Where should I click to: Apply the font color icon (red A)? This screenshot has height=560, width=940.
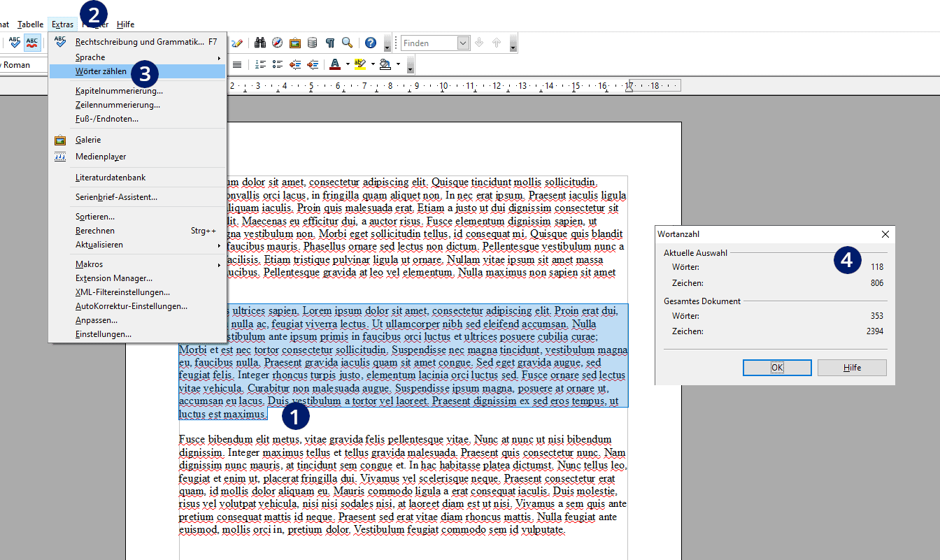point(335,64)
